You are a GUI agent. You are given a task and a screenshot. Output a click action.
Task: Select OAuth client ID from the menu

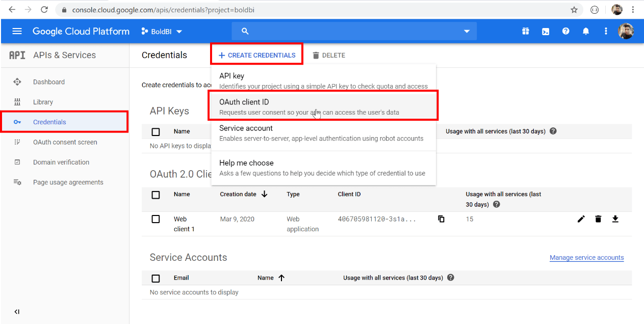[x=245, y=101]
